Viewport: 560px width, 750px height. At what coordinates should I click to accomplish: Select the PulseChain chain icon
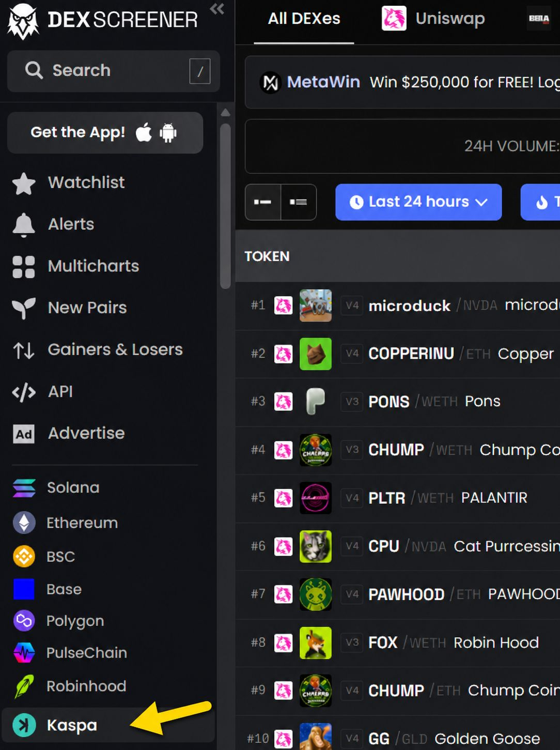point(24,653)
